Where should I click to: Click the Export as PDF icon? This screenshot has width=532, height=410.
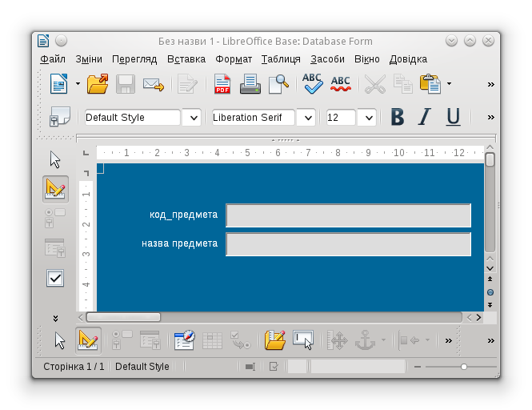(x=222, y=83)
